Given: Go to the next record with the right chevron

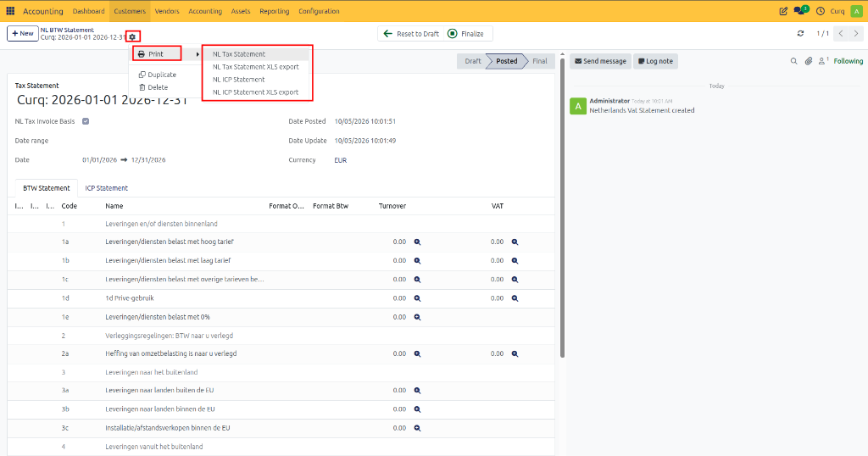Looking at the screenshot, I should 856,34.
